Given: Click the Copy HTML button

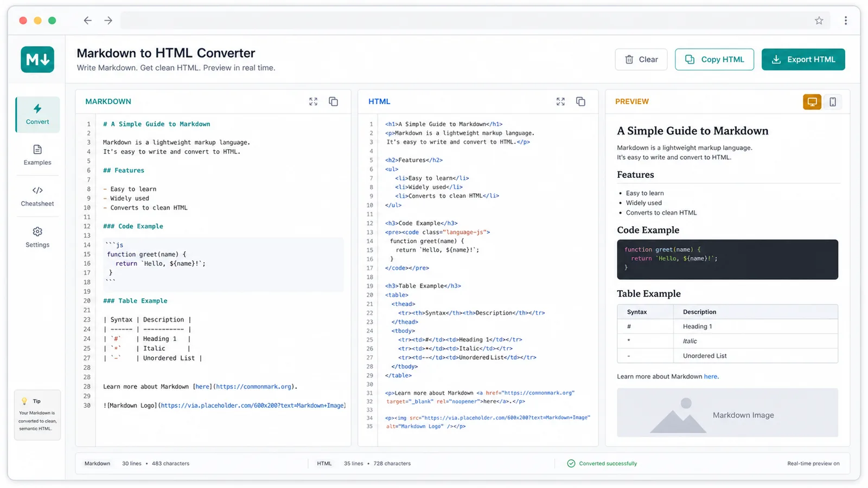Looking at the screenshot, I should (x=714, y=60).
